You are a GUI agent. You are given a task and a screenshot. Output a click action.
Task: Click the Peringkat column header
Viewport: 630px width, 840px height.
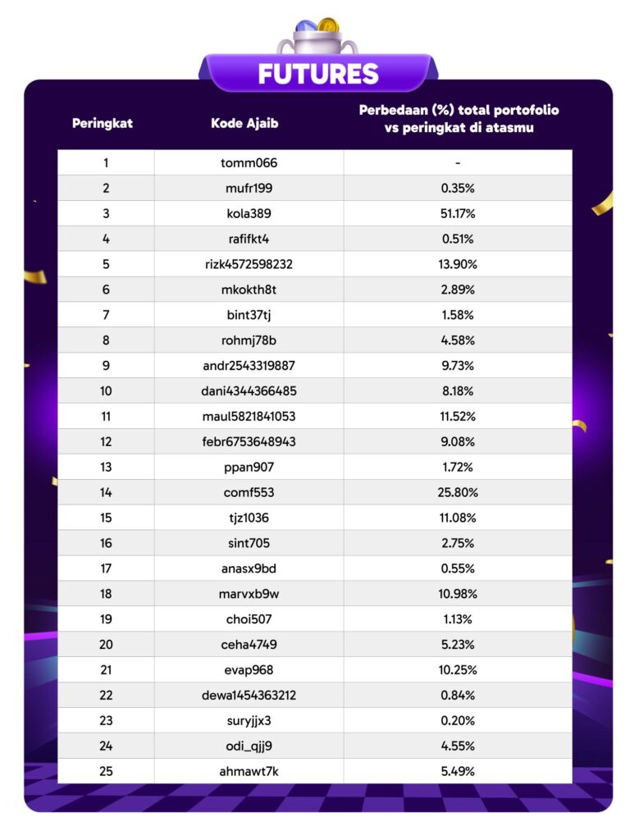[103, 124]
